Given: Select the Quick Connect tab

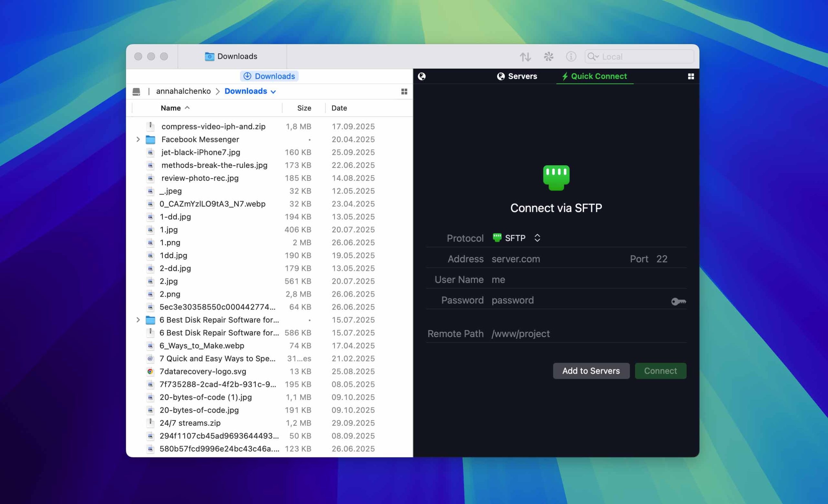Looking at the screenshot, I should coord(594,77).
